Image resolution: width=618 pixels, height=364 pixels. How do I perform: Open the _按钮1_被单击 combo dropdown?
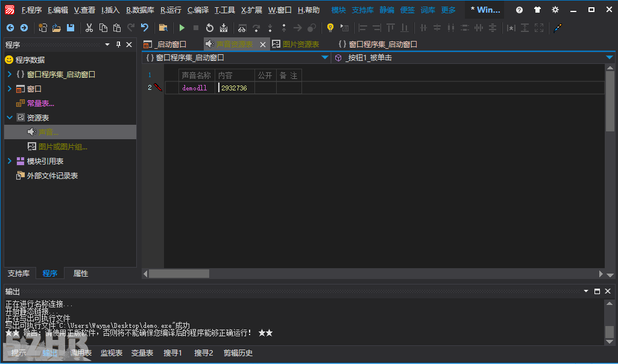click(610, 57)
